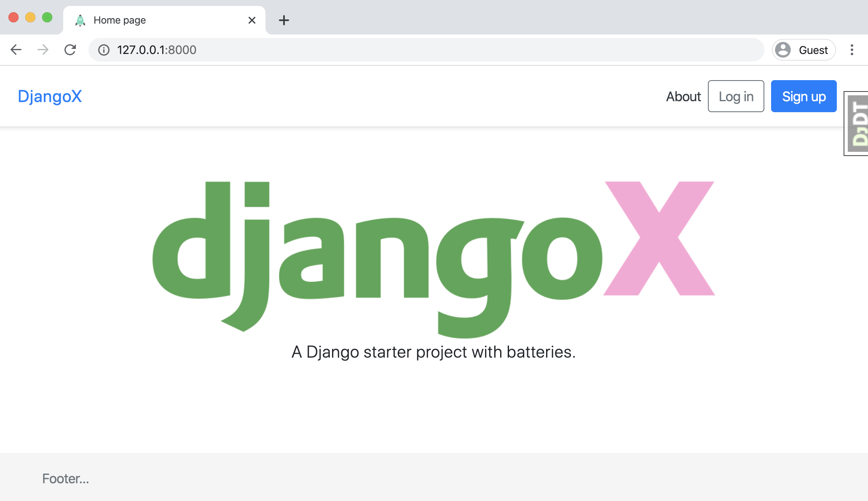868x501 pixels.
Task: Click the rocket favicon on the Home page tab
Action: (x=80, y=20)
